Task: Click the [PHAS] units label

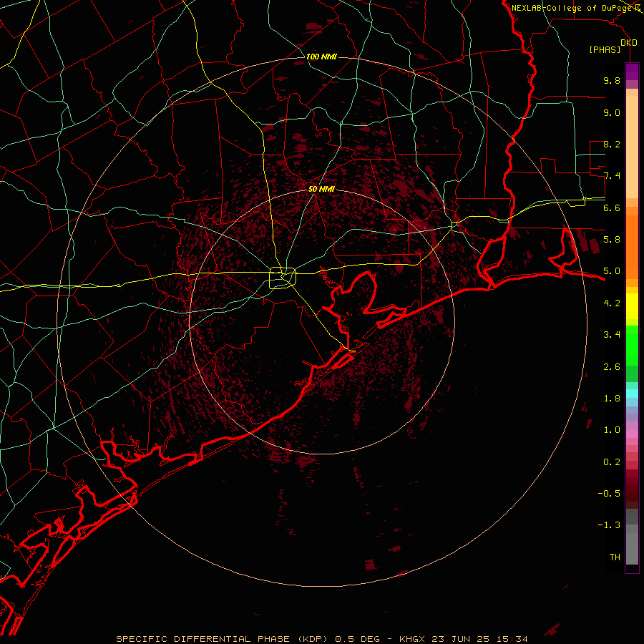Action: (605, 50)
